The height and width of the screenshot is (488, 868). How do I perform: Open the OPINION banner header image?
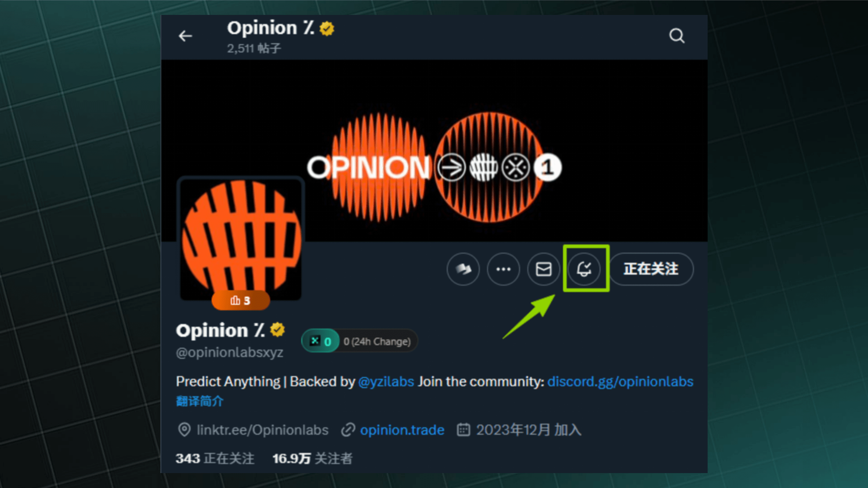click(434, 150)
